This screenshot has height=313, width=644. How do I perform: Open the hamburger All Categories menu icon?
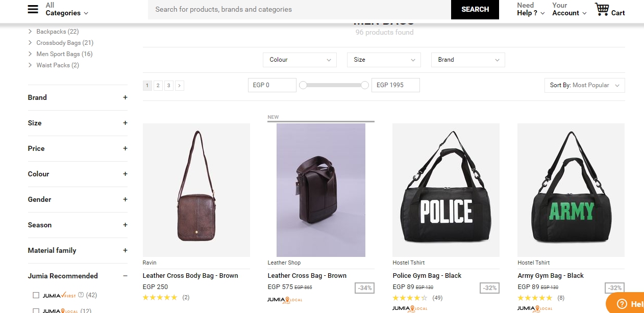(x=33, y=9)
